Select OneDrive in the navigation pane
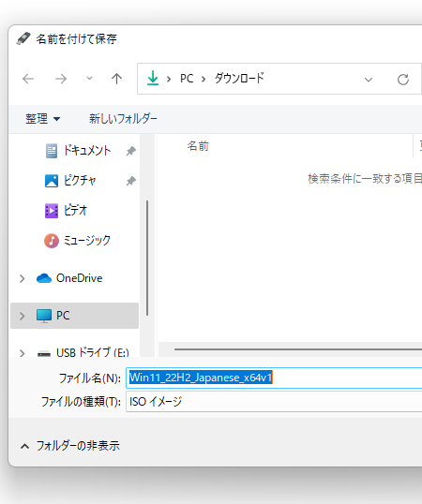422x504 pixels. (79, 278)
